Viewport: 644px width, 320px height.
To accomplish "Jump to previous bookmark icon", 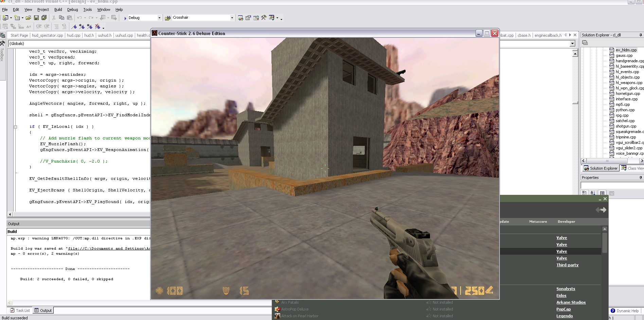I will coord(90,27).
